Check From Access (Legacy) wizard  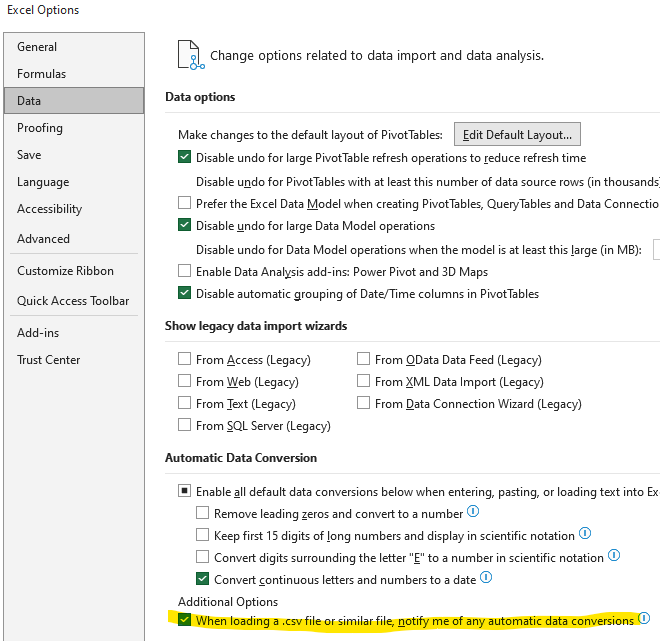(x=184, y=359)
